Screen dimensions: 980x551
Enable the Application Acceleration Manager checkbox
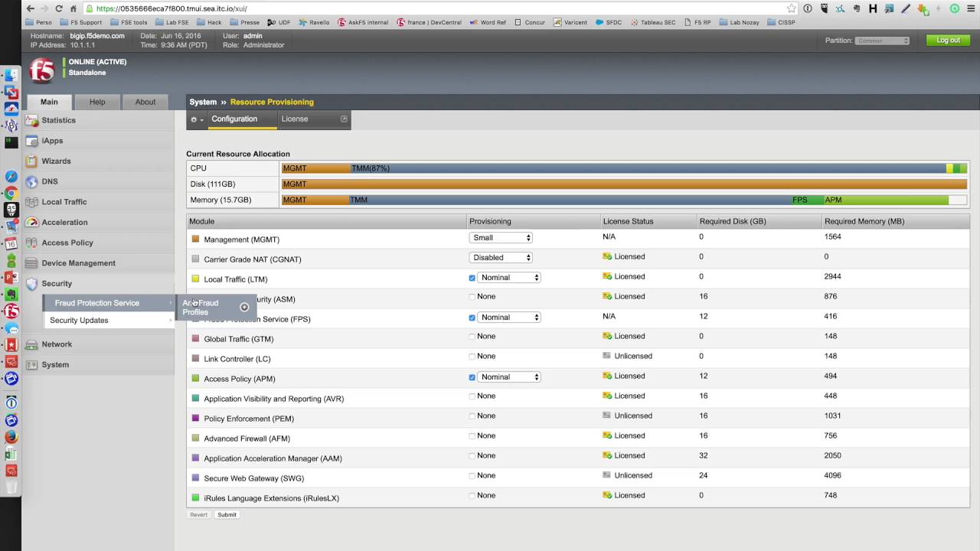click(472, 456)
